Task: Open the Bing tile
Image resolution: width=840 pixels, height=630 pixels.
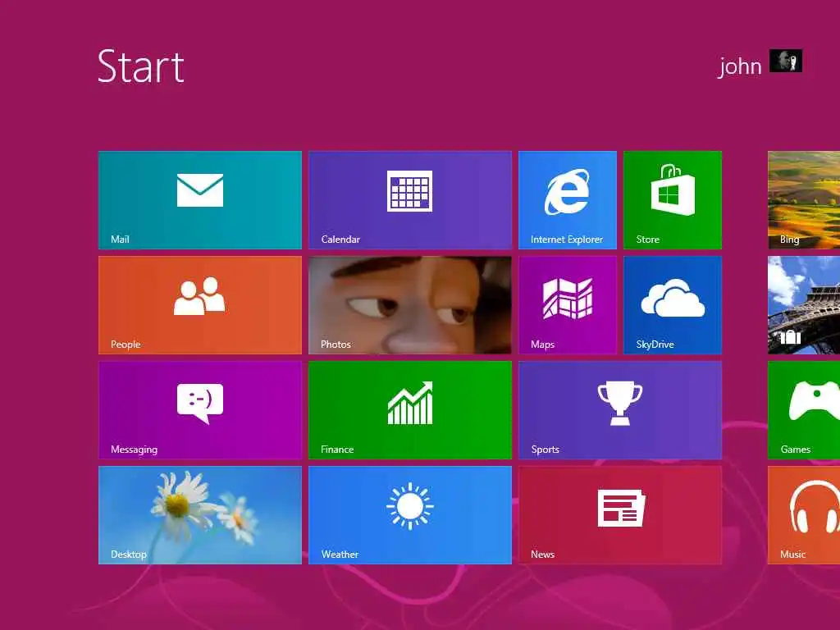Action: click(x=804, y=200)
